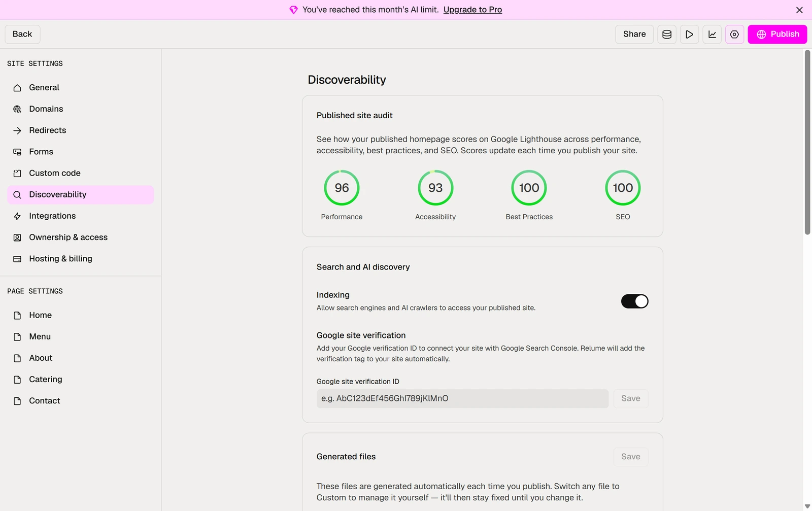
Task: Click the Discoverability magnifier icon
Action: pos(17,195)
